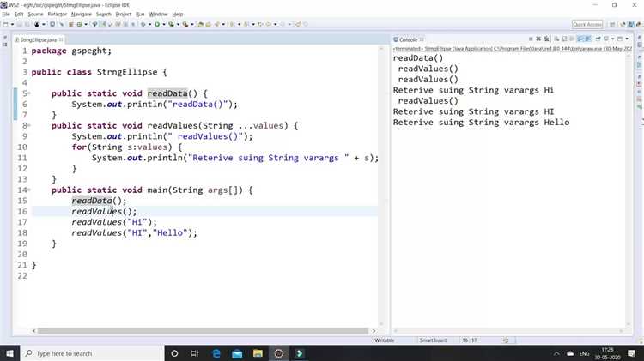Click the New file toolbar icon
This screenshot has height=361, width=644.
tap(5, 25)
